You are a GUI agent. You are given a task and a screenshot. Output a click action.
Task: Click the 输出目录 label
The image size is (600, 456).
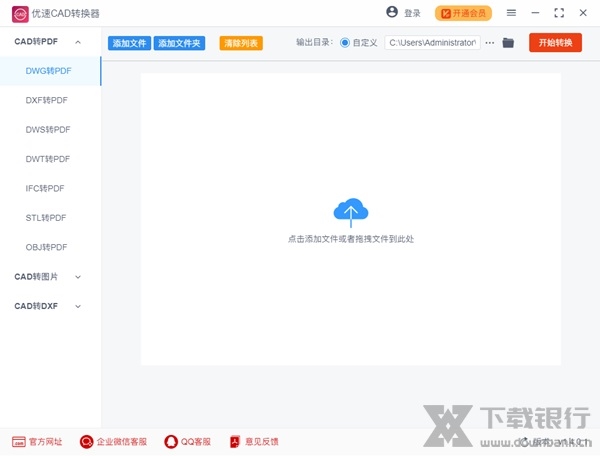coord(315,42)
